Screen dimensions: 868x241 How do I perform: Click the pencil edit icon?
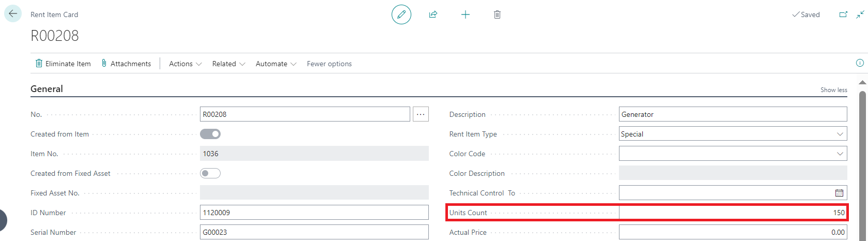401,14
